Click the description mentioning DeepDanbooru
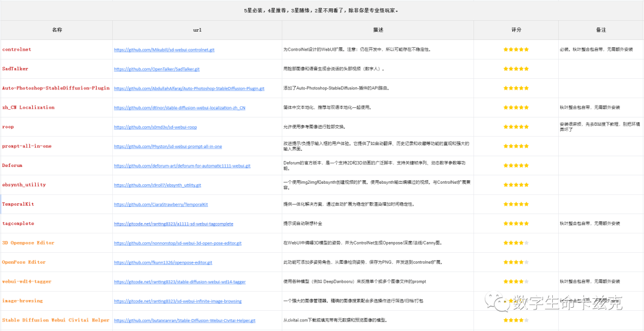Viewport: 644px width, 331px height. (x=355, y=281)
